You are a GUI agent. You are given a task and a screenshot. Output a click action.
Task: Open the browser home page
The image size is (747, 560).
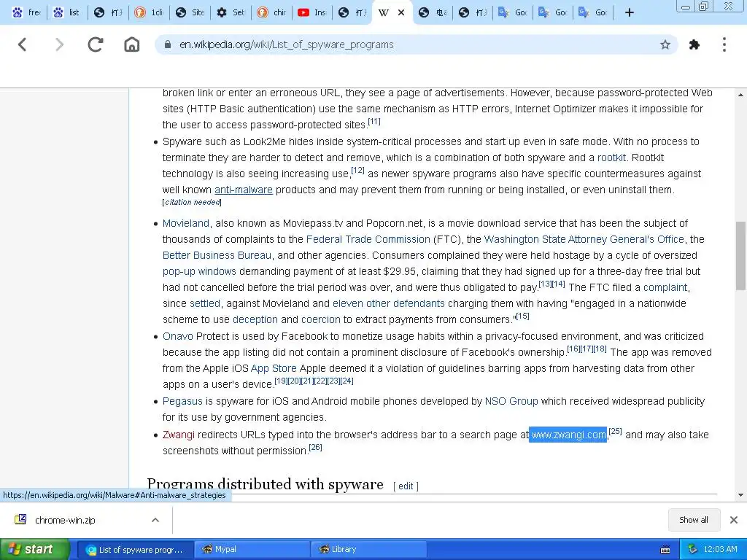coord(131,44)
